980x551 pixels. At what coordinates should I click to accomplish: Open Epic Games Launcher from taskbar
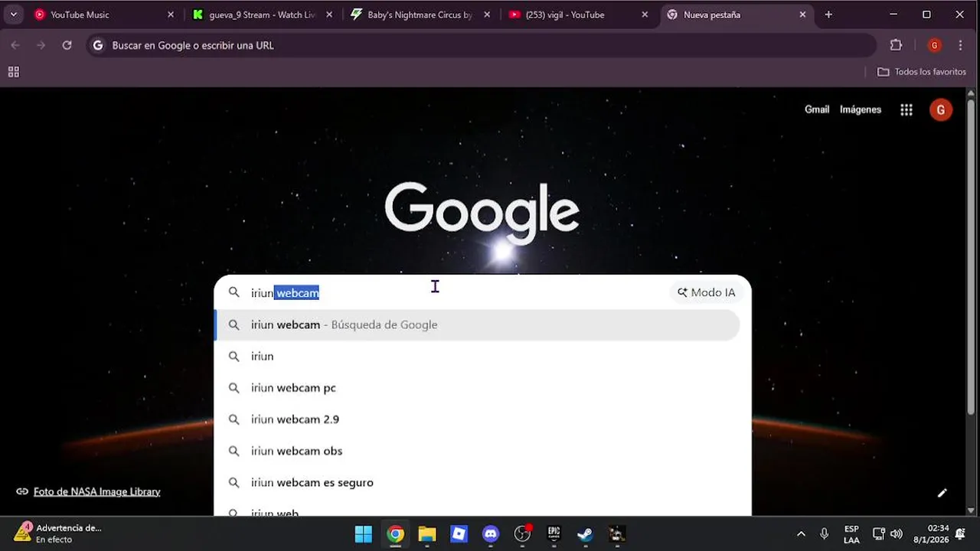[554, 533]
